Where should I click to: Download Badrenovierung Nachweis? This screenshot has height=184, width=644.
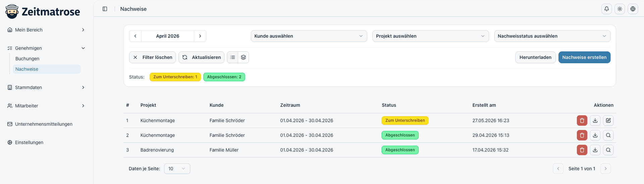point(595,150)
